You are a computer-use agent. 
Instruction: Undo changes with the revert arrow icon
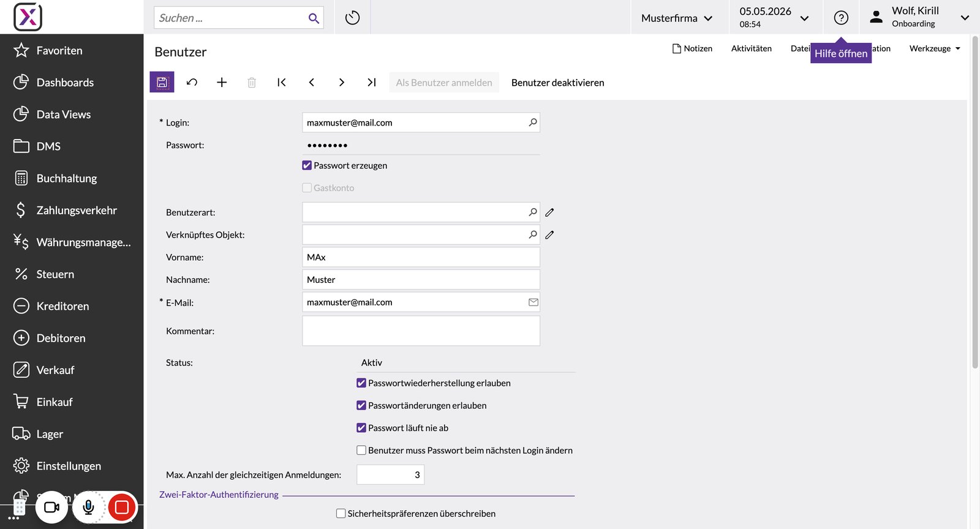coord(192,82)
